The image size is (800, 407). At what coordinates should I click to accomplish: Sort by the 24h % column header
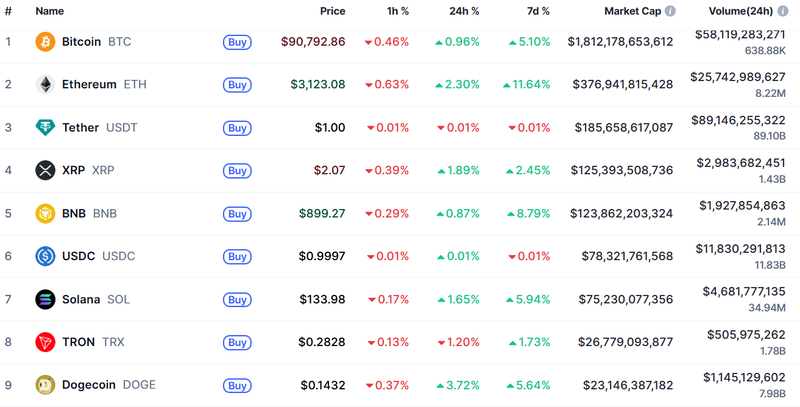pyautogui.click(x=462, y=11)
